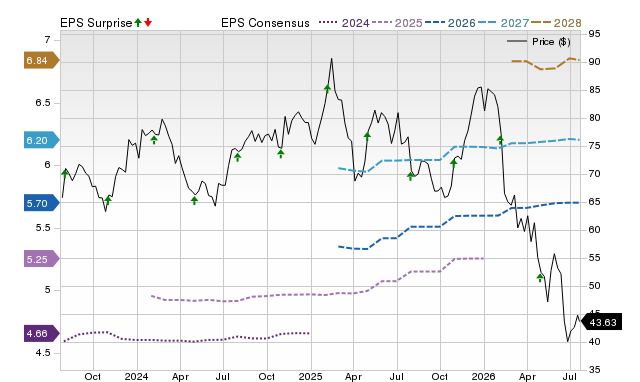Click the dotted purple 2024 consensus line
Viewport: 640px width, 382px height.
(x=187, y=337)
